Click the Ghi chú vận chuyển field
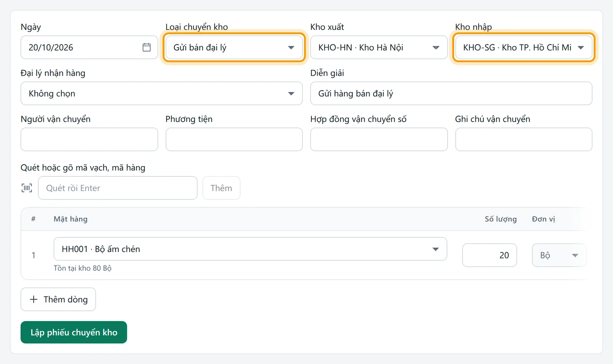613x364 pixels. point(524,139)
